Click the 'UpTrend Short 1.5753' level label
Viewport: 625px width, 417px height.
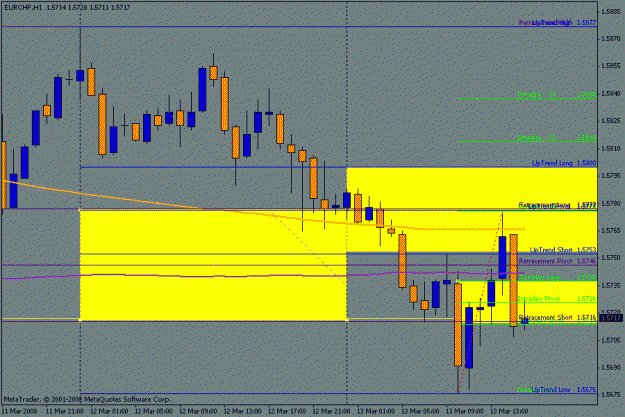click(x=563, y=250)
